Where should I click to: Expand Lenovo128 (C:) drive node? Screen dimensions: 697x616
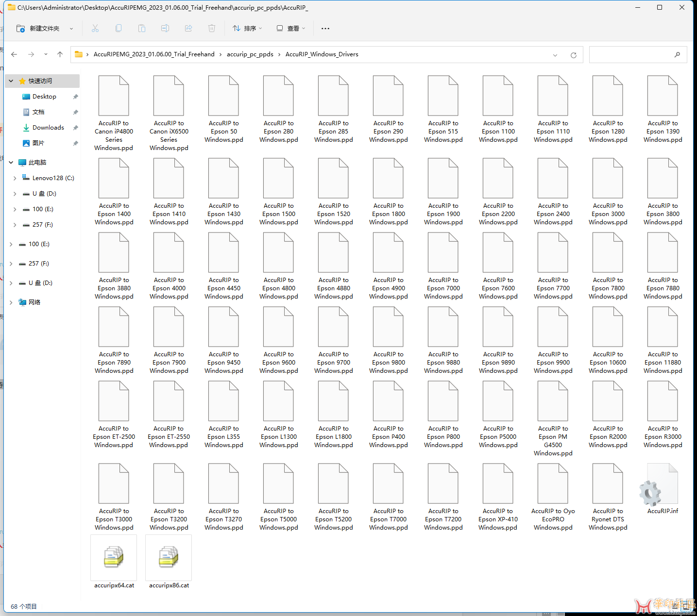pos(15,178)
